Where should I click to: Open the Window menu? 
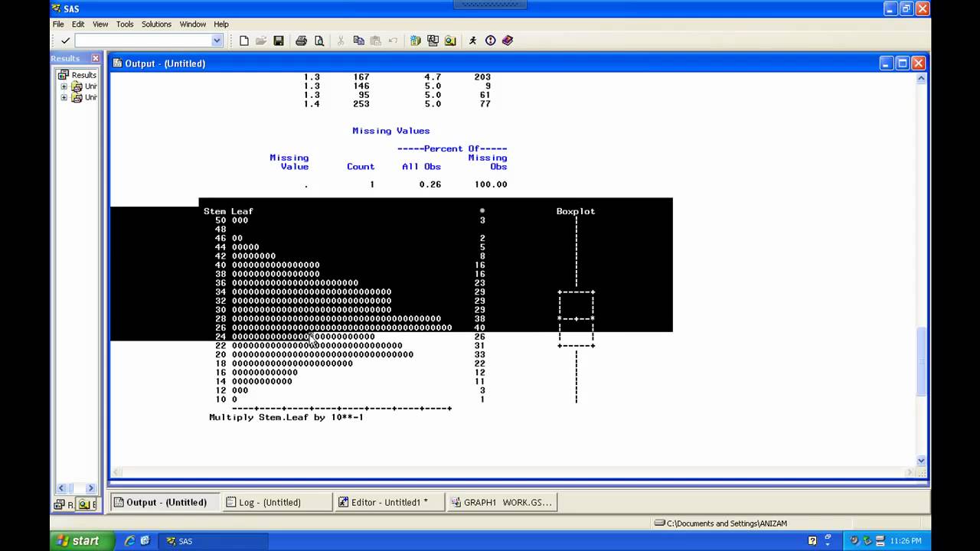pyautogui.click(x=192, y=24)
